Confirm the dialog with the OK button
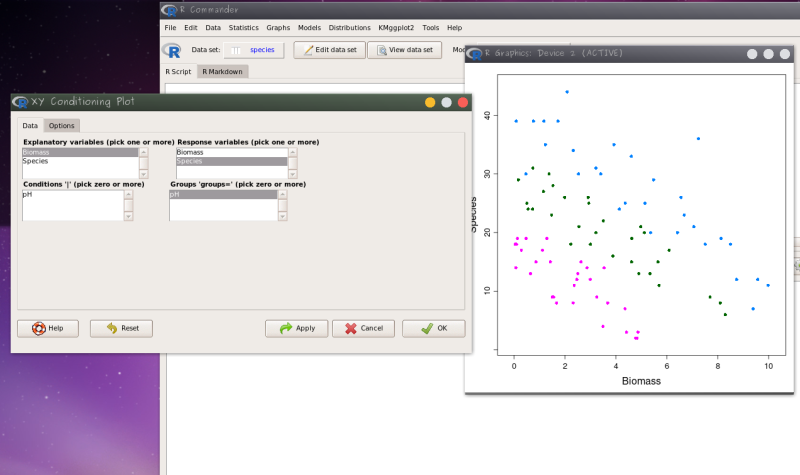The image size is (800, 475). pyautogui.click(x=433, y=328)
